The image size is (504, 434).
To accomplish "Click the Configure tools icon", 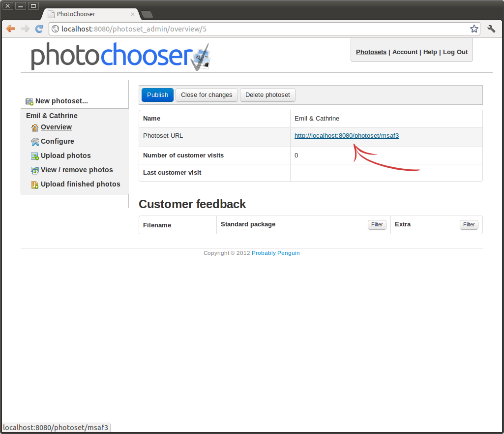I will tap(34, 142).
